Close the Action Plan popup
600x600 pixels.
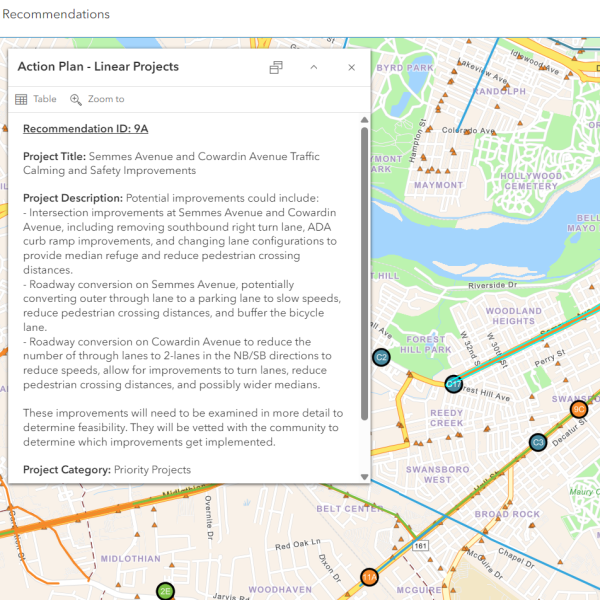352,68
